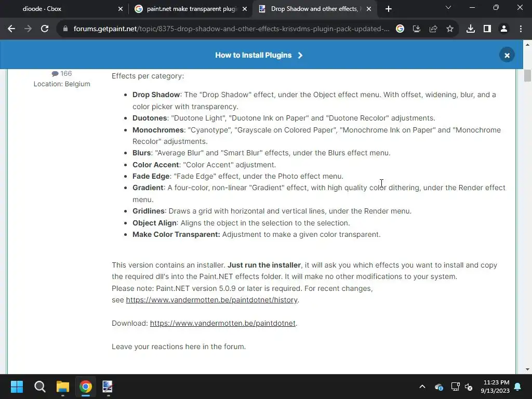532x399 pixels.
Task: Switch to paint.net make transparent tab
Action: tap(191, 9)
